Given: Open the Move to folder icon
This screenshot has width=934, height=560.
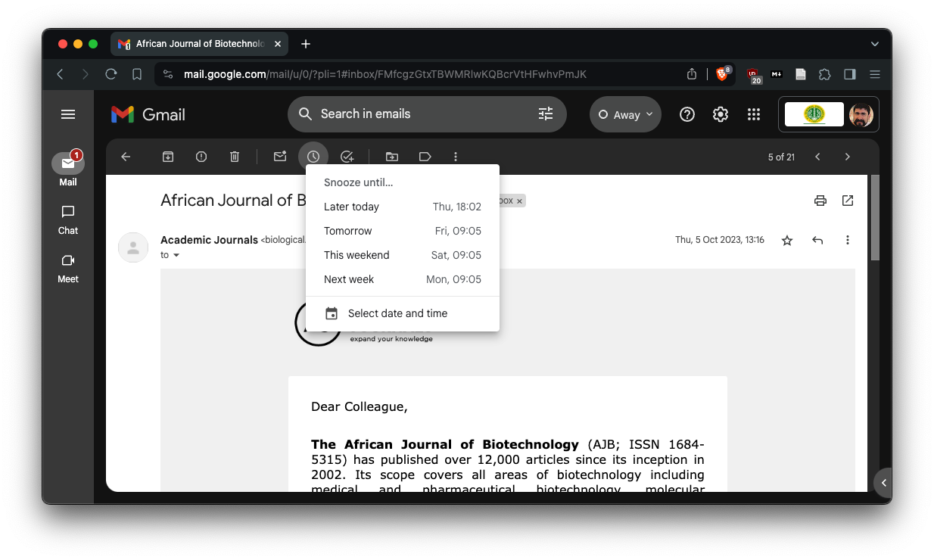Looking at the screenshot, I should [391, 157].
